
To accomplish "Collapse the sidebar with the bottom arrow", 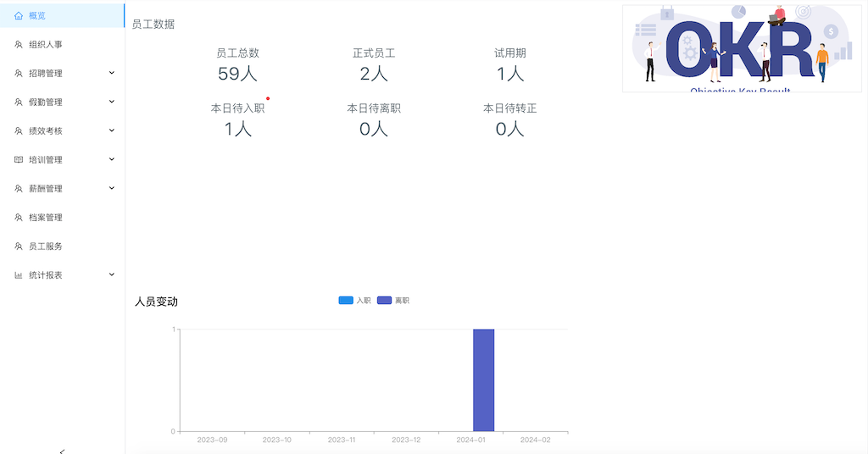I will (62, 451).
